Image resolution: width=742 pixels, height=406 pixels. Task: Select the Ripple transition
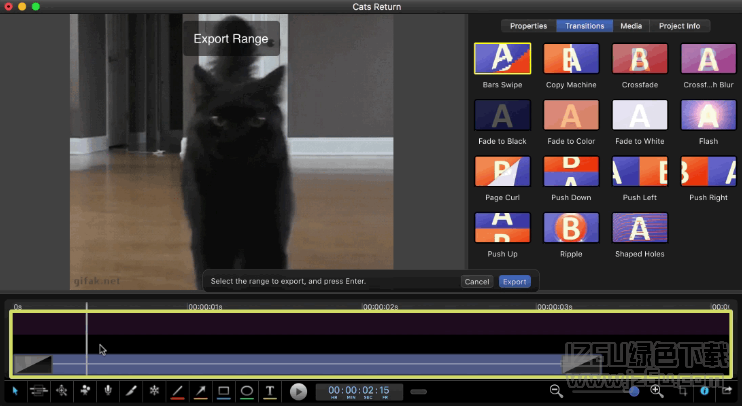pyautogui.click(x=571, y=228)
